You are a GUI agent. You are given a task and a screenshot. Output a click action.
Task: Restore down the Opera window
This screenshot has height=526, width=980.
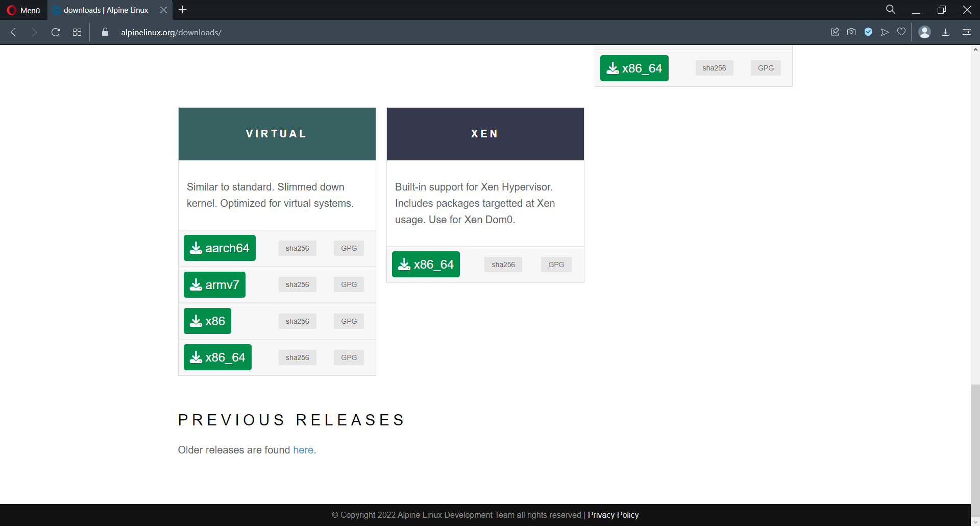click(942, 10)
